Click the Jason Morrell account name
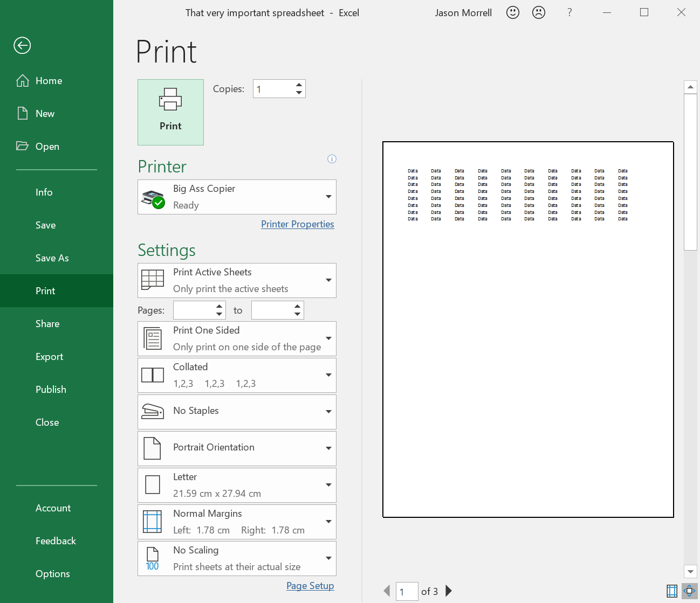The height and width of the screenshot is (603, 700). coord(463,13)
